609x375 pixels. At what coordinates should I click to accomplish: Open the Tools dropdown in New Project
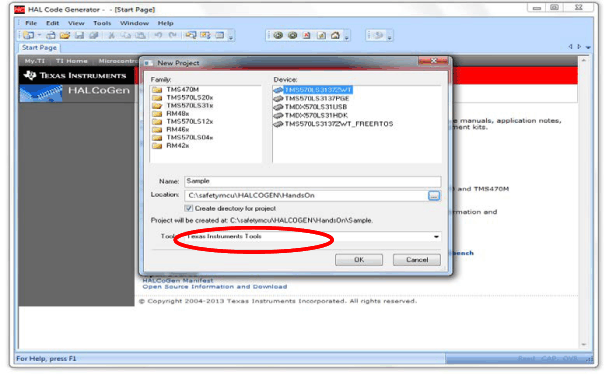[436, 236]
